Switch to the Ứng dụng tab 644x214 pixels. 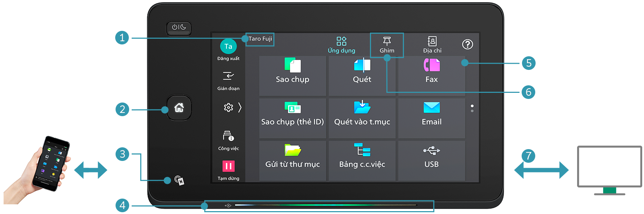(341, 45)
